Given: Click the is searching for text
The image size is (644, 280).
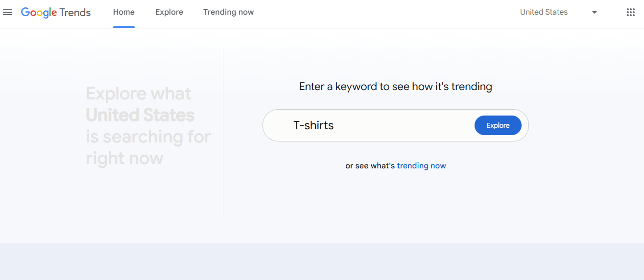Looking at the screenshot, I should (148, 137).
